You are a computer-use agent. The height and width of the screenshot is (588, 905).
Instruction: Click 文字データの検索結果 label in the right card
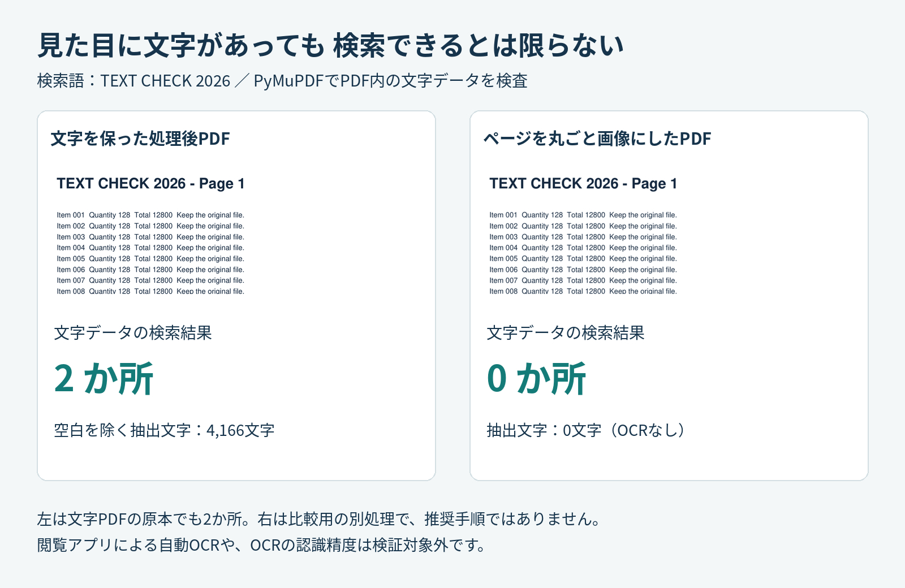point(566,332)
